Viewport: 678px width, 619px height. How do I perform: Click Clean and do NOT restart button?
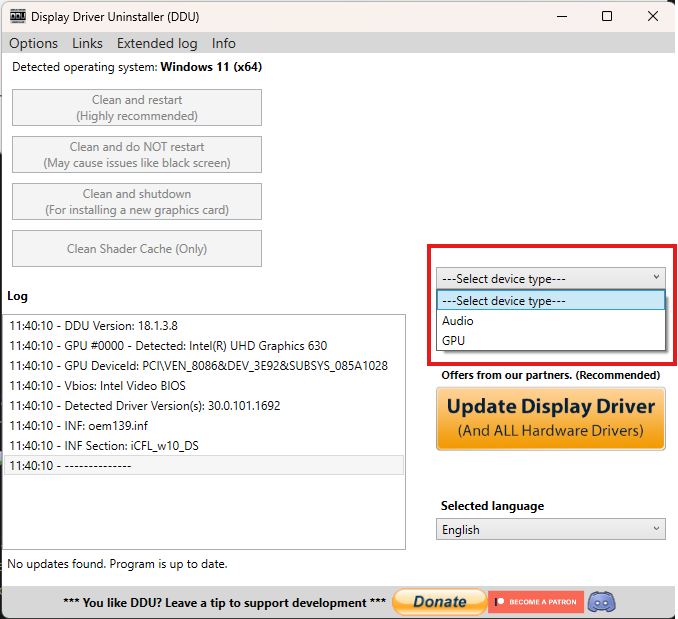(x=137, y=155)
